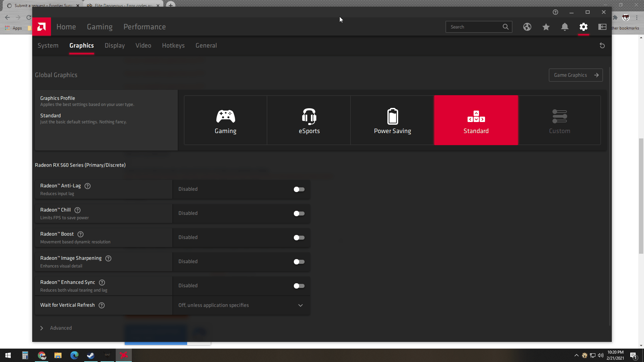The image size is (644, 362).
Task: Open the Video settings tab
Action: pyautogui.click(x=143, y=46)
